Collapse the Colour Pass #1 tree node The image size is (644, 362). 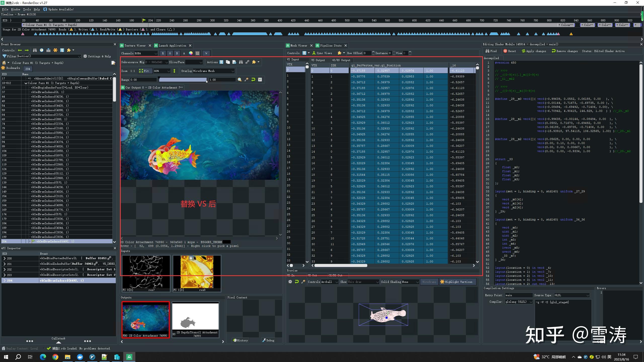(26, 83)
